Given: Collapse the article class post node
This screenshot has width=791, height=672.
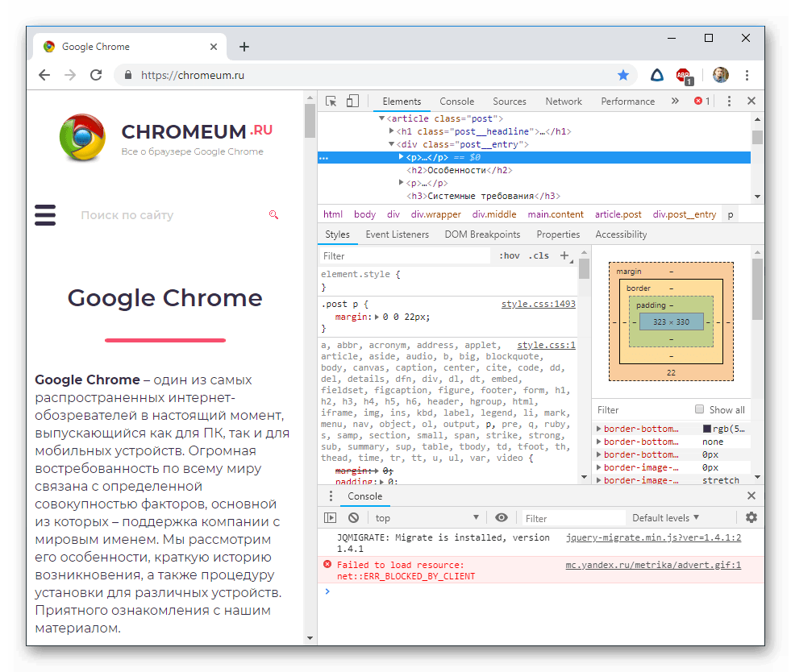Looking at the screenshot, I should pos(382,118).
